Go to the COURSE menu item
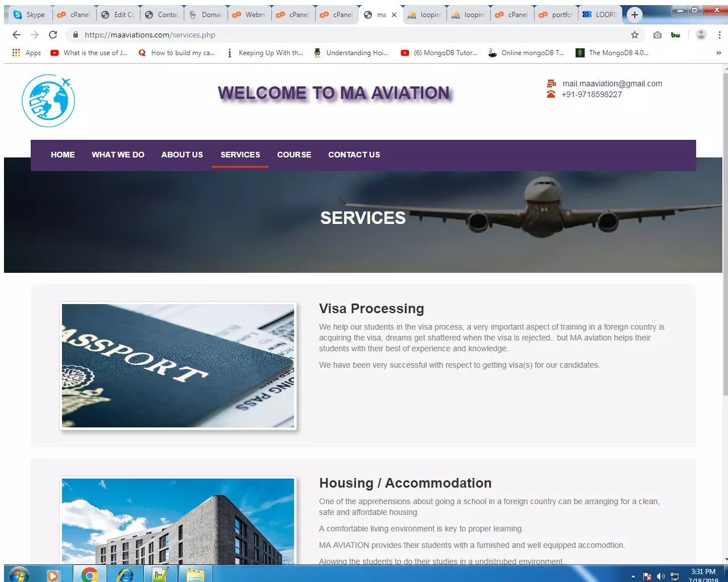 tap(294, 155)
